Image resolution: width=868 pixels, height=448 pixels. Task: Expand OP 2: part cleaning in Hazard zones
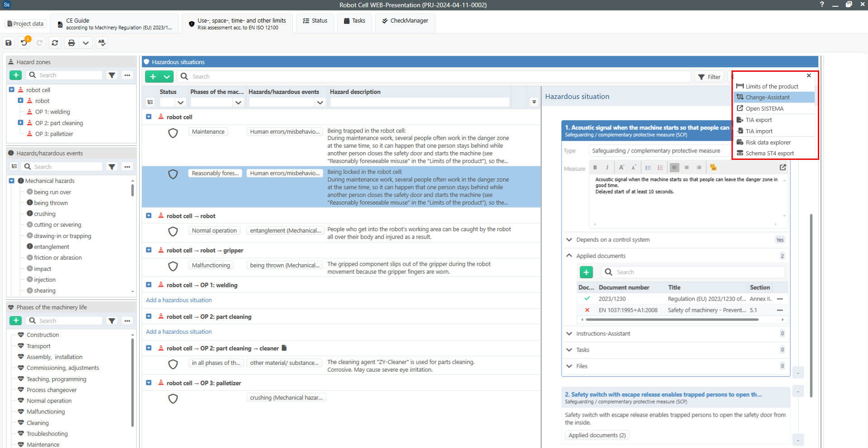coord(20,122)
